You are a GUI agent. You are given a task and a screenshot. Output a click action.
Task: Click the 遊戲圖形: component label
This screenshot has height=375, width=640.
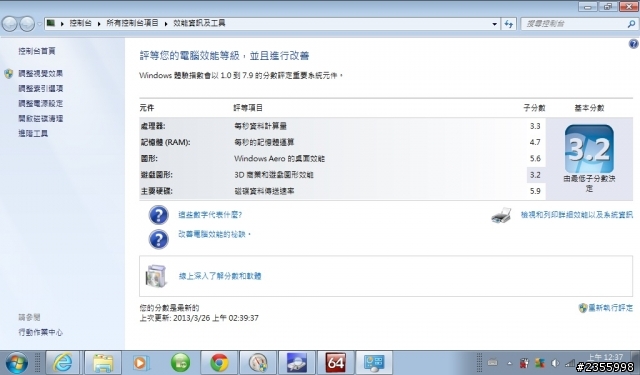[x=156, y=175]
